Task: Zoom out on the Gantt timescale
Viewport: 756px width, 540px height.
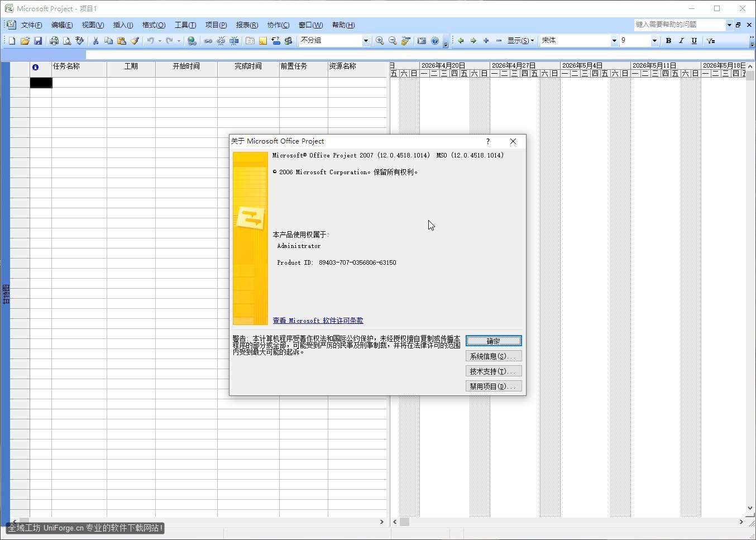Action: [393, 41]
